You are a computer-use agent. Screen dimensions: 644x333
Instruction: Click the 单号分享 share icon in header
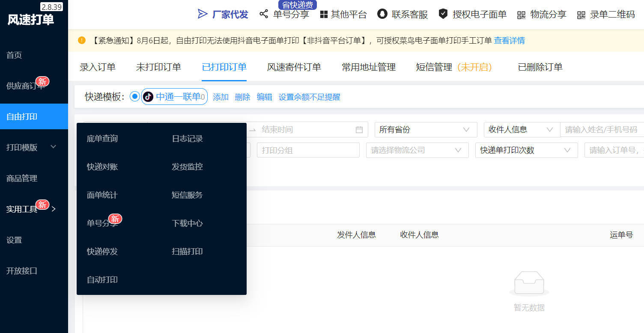(264, 14)
